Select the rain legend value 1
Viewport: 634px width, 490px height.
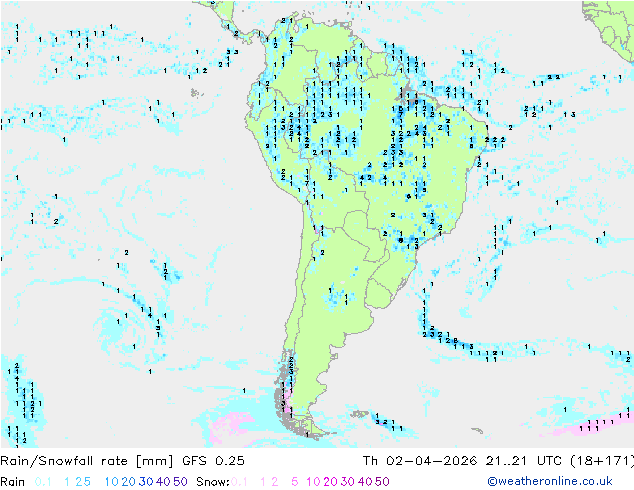pyautogui.click(x=67, y=482)
